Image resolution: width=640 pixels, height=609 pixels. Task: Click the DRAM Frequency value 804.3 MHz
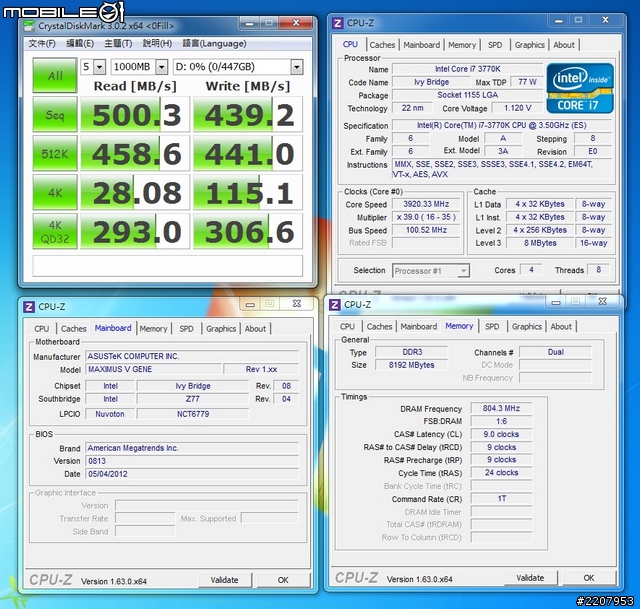(x=501, y=408)
